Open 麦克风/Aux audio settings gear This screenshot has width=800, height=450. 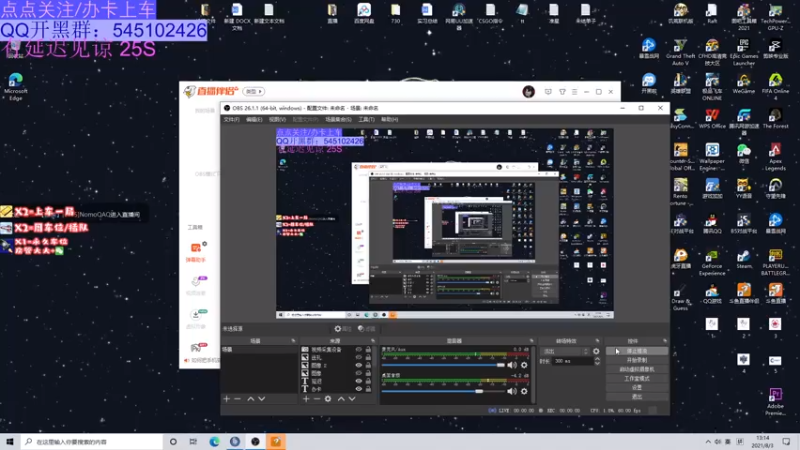(524, 365)
